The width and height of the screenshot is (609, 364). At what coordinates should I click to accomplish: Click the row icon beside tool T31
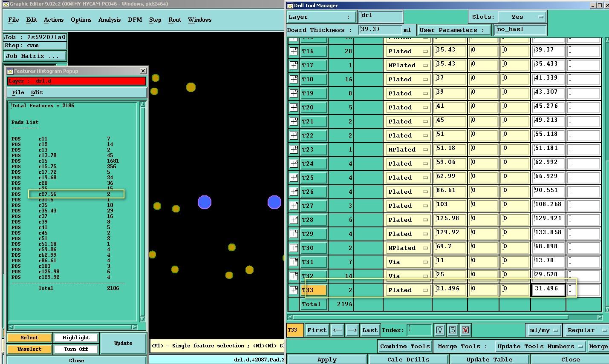(x=294, y=262)
